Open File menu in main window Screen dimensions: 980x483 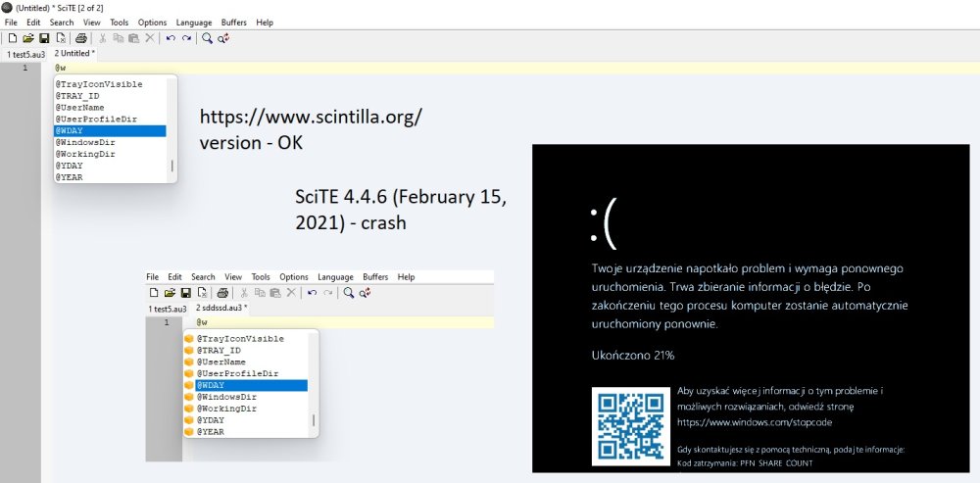point(11,23)
